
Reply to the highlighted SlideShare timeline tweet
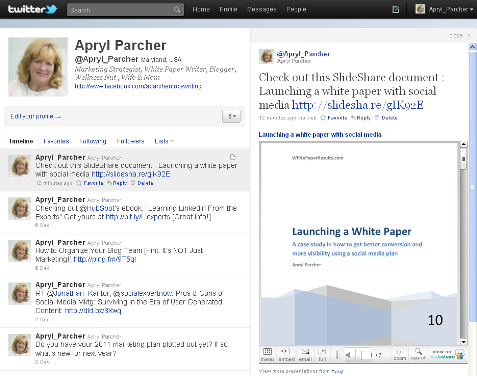pyautogui.click(x=117, y=183)
